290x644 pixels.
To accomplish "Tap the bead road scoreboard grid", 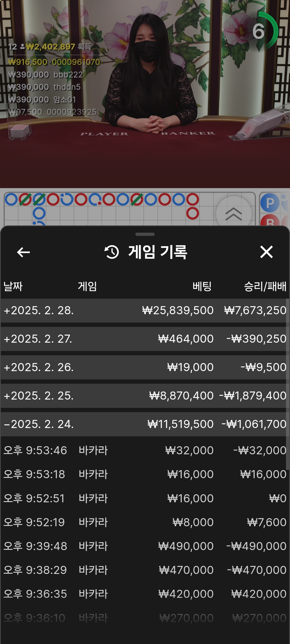I will (x=129, y=209).
